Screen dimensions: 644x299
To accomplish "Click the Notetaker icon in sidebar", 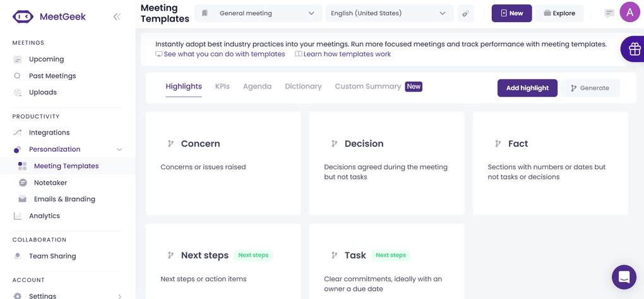I will [23, 183].
